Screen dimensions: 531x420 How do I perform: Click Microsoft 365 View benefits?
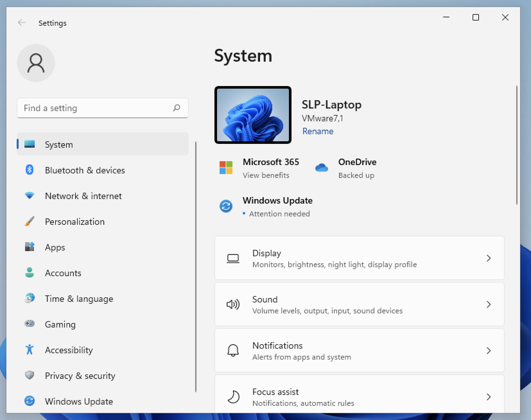click(x=266, y=175)
